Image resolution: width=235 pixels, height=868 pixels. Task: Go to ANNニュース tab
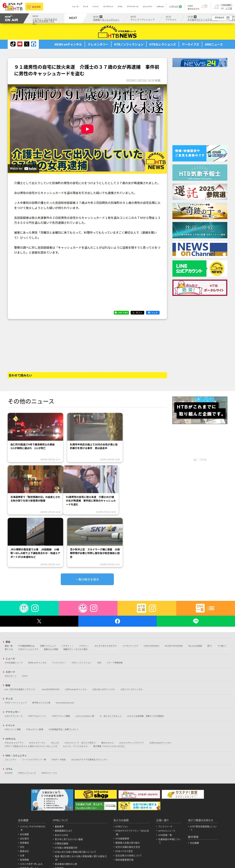[x=213, y=44]
